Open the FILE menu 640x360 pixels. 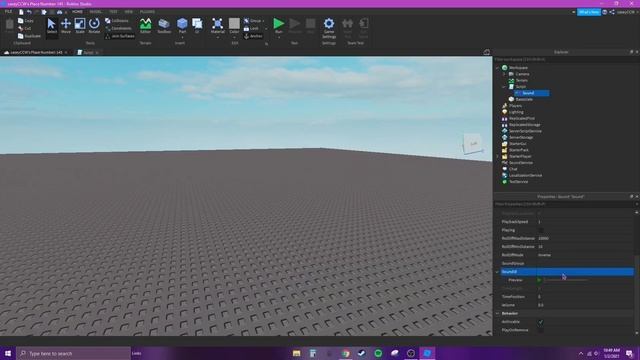(8, 12)
